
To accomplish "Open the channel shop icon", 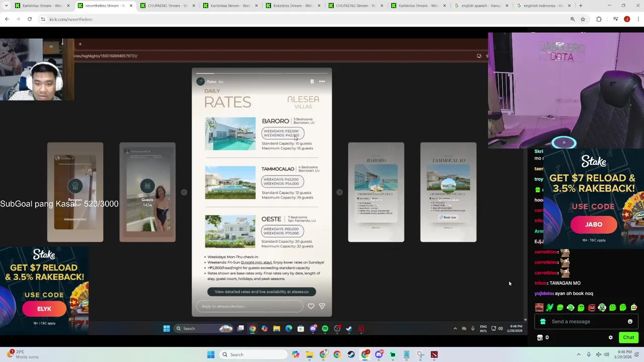I will point(540,338).
